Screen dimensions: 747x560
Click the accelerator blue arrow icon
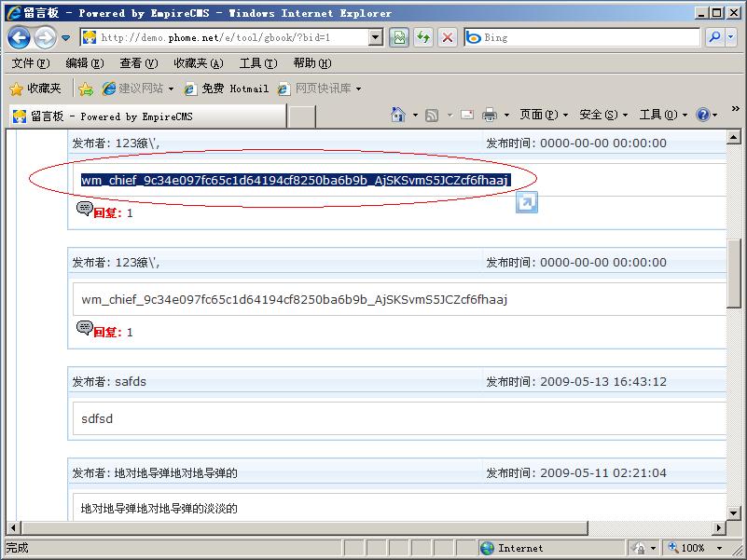click(x=526, y=202)
